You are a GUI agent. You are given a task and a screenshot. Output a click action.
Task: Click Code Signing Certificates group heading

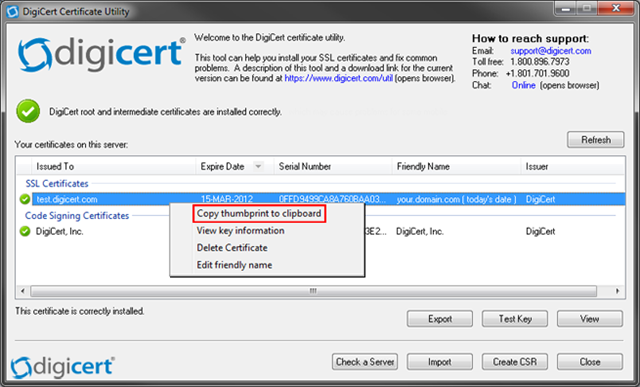coord(77,216)
